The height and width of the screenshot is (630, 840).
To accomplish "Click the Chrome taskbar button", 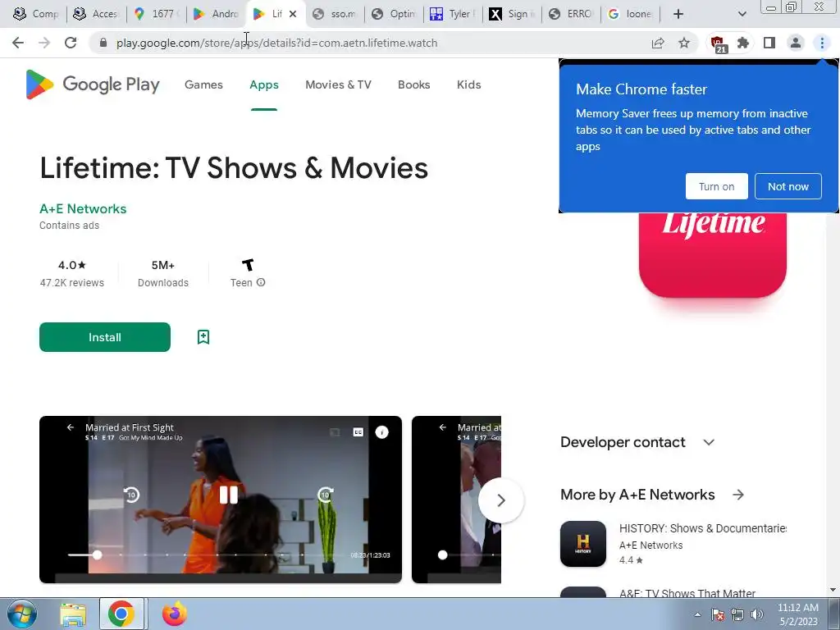I will 121,614.
